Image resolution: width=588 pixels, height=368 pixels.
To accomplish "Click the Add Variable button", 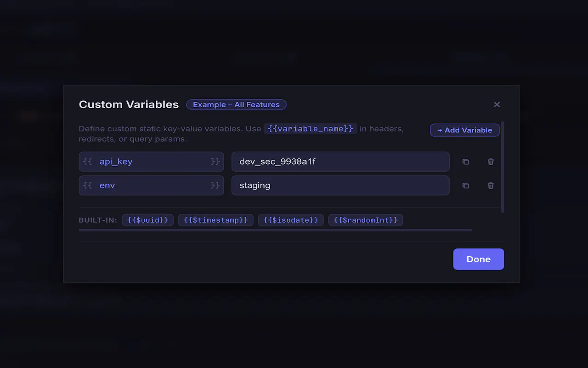I will coord(465,130).
